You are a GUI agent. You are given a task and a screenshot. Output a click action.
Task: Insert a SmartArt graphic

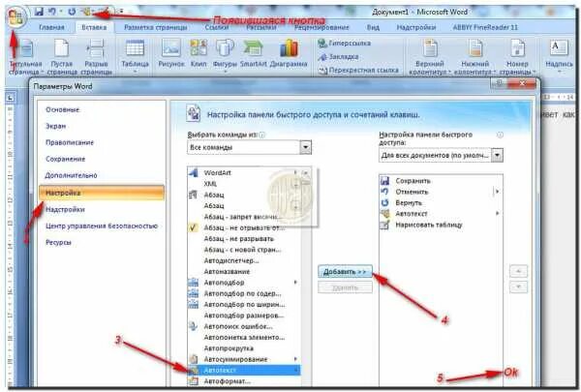click(x=253, y=54)
